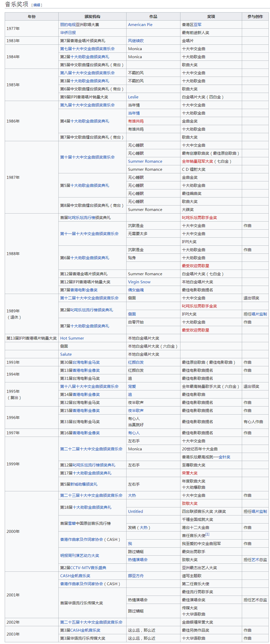
Task: Click CASH金帆音乐奖 link in 第3届 row
Action: [85, 630]
